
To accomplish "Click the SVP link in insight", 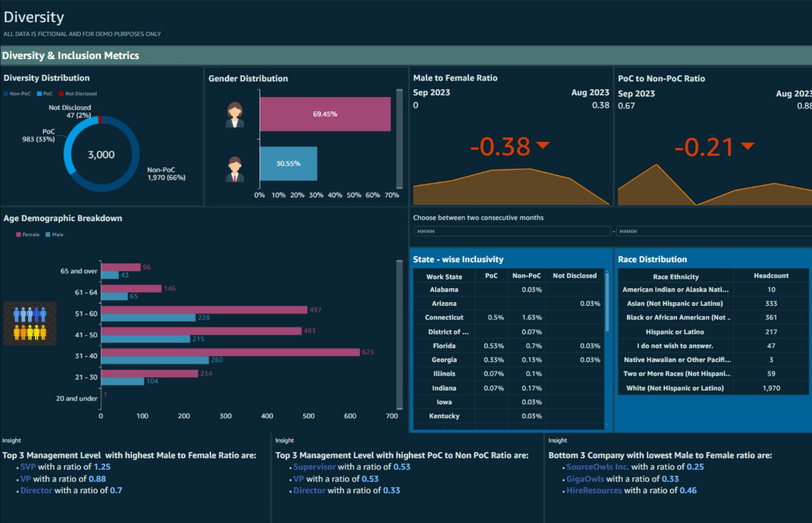I will [28, 467].
